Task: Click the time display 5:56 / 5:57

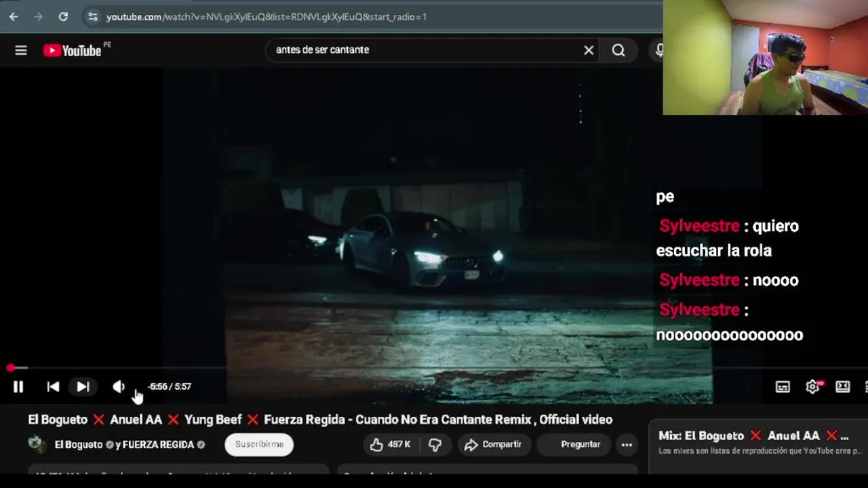Action: 170,386
